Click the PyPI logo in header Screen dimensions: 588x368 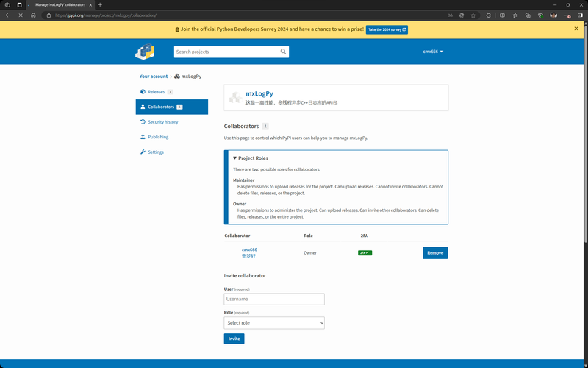coord(145,52)
